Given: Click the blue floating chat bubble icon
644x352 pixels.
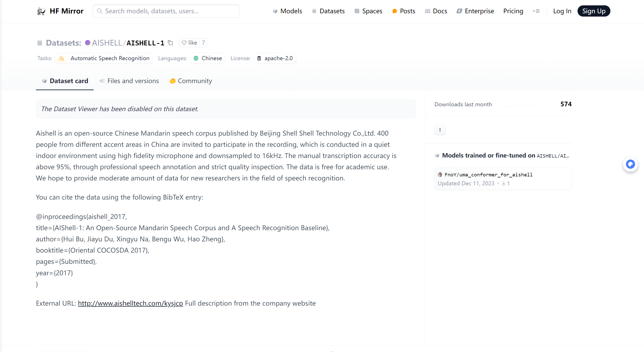Looking at the screenshot, I should pos(630,164).
